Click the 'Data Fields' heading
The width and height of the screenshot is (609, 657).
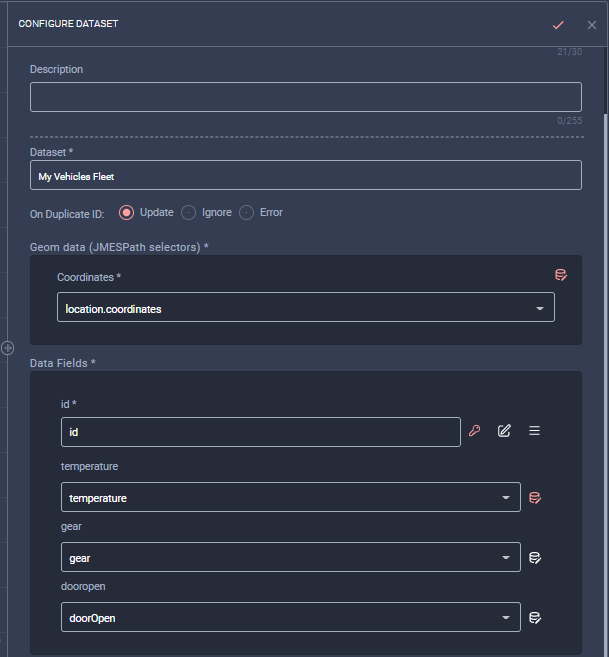62,363
